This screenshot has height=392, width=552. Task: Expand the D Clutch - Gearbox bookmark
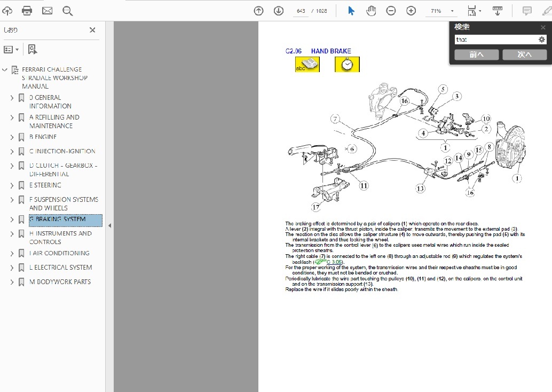(x=12, y=166)
